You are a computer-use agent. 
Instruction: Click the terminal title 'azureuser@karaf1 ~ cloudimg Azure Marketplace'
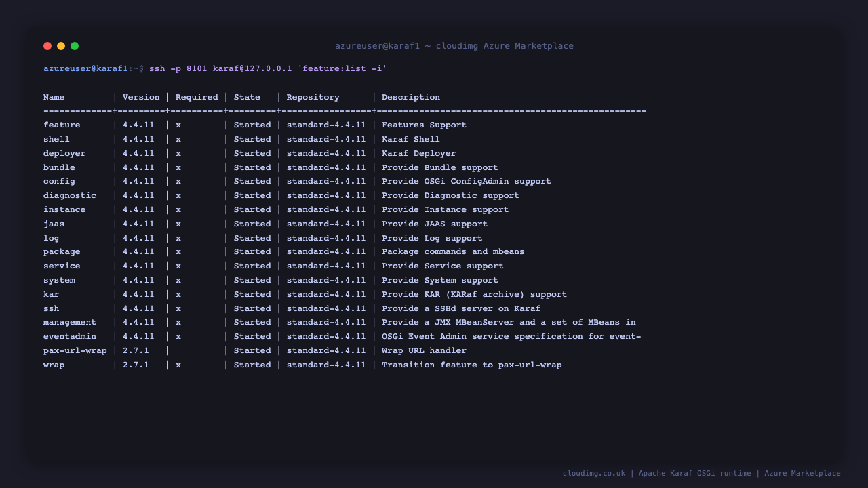[x=454, y=46]
